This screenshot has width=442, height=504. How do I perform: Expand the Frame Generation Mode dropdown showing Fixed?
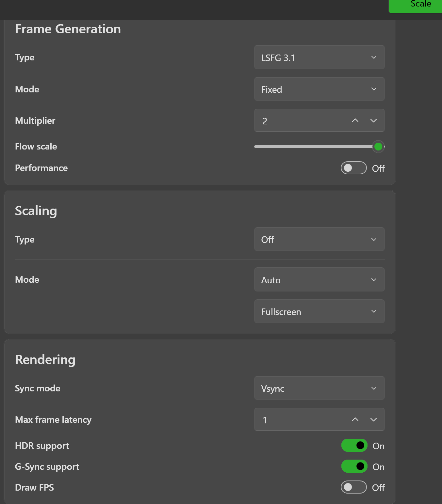pyautogui.click(x=319, y=89)
